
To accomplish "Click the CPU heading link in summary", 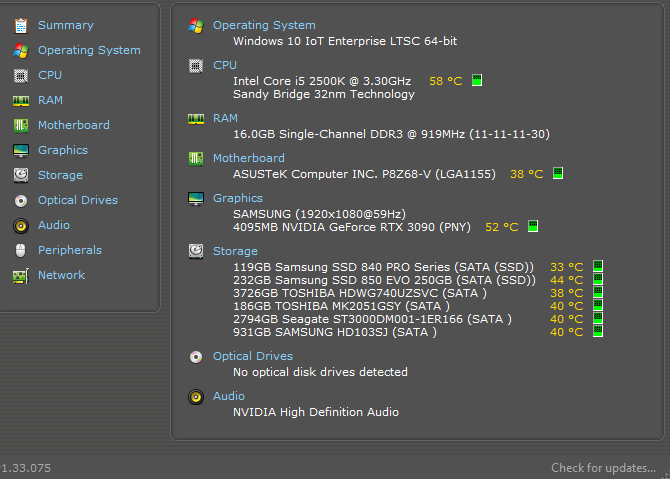I will (x=225, y=65).
